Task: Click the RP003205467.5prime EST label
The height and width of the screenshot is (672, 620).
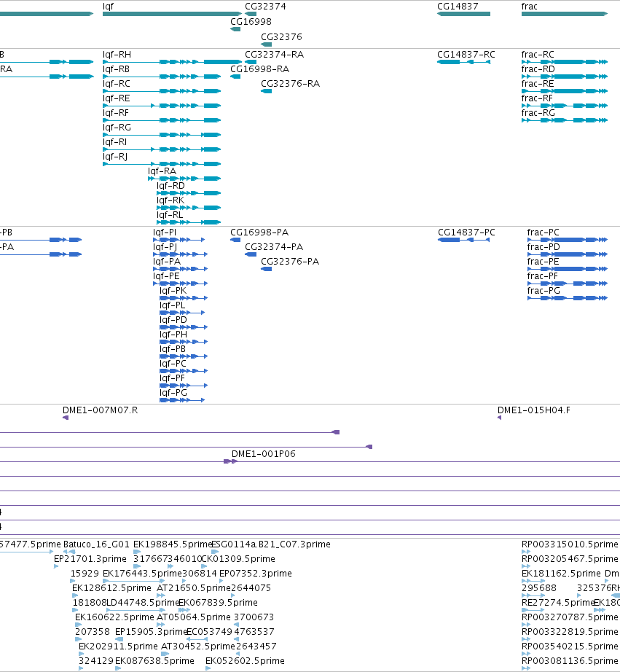Action: coord(570,559)
